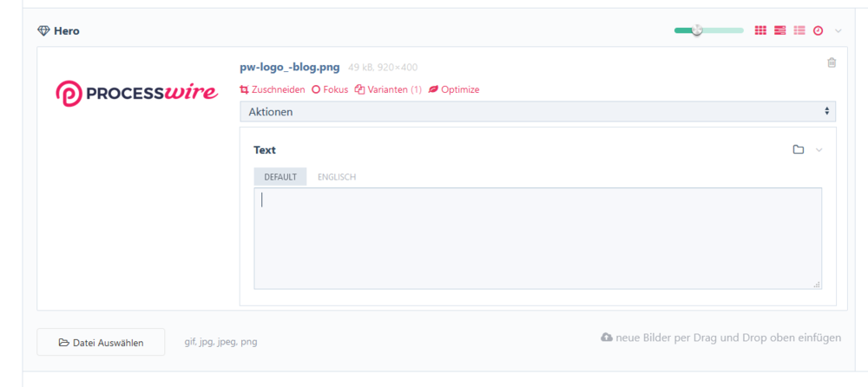Image resolution: width=868 pixels, height=387 pixels.
Task: Click the Datei Auswählen button
Action: coord(101,342)
